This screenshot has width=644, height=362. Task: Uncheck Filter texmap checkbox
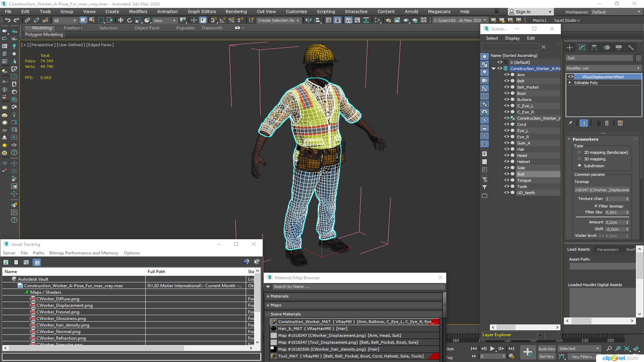(596, 206)
